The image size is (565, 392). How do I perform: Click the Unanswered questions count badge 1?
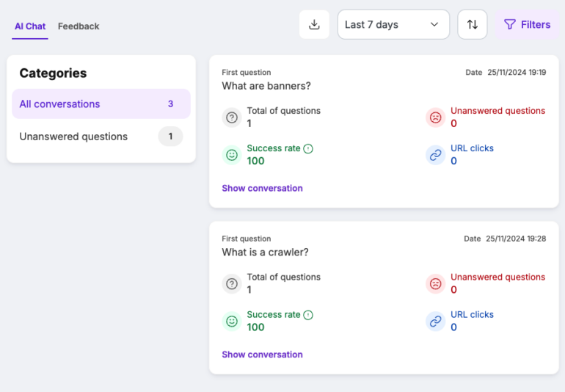(170, 137)
